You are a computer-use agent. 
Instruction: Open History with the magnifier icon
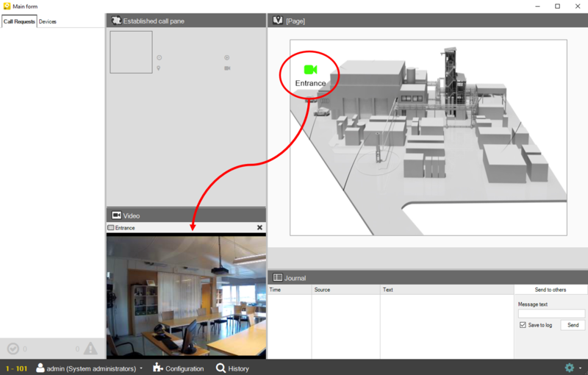click(x=232, y=368)
